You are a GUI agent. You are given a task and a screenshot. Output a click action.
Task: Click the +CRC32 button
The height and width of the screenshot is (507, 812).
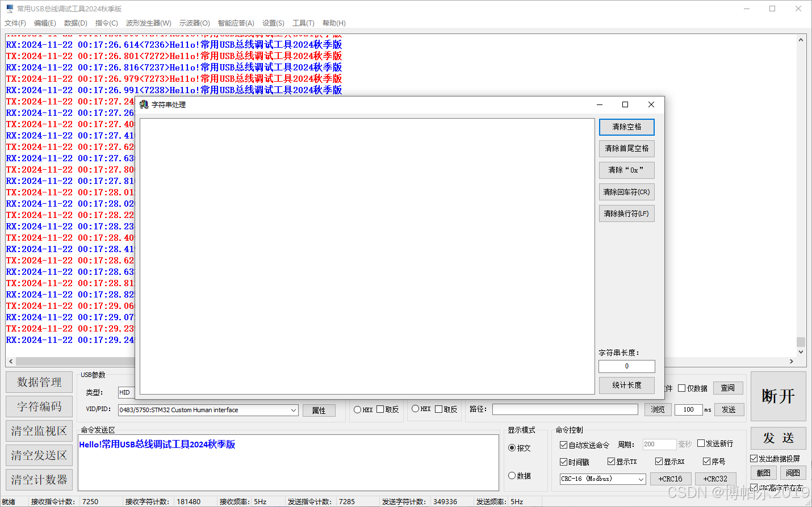pos(715,479)
